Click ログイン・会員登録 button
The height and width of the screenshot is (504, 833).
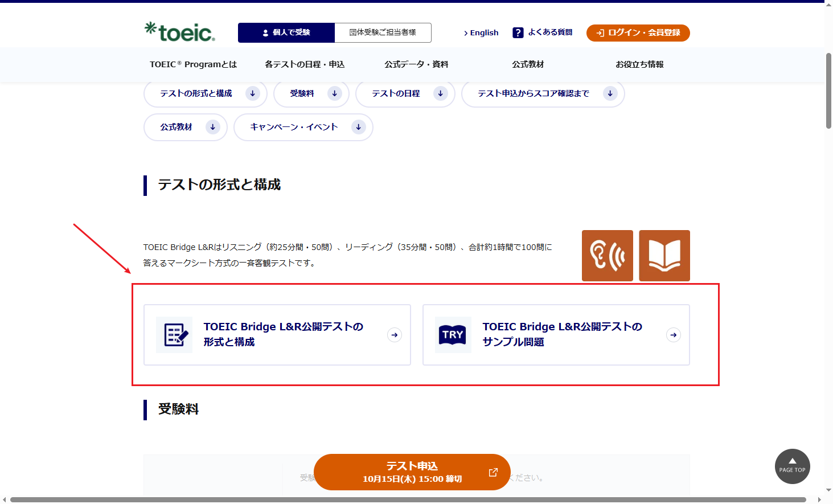click(x=638, y=33)
